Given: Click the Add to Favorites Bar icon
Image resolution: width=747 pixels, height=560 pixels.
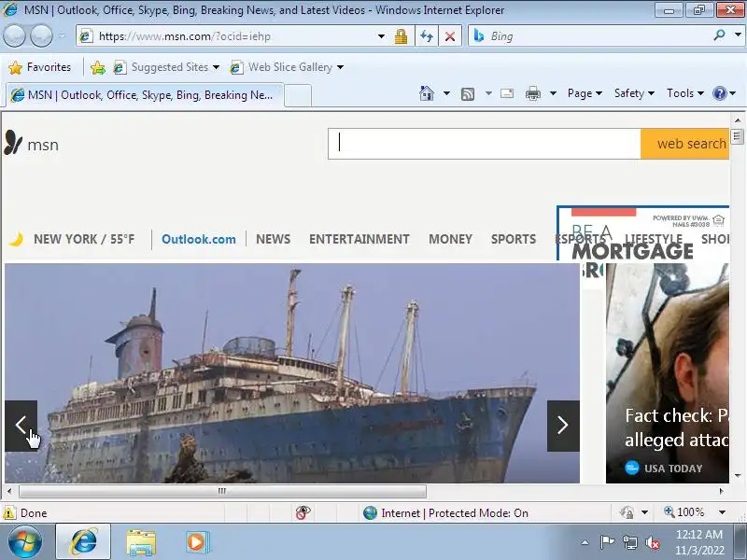Looking at the screenshot, I should click(98, 67).
